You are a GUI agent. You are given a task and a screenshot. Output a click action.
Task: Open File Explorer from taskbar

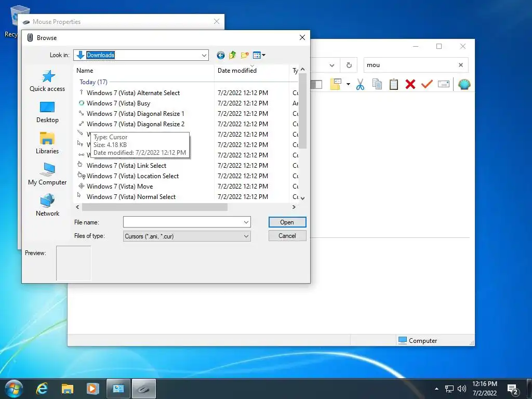67,389
